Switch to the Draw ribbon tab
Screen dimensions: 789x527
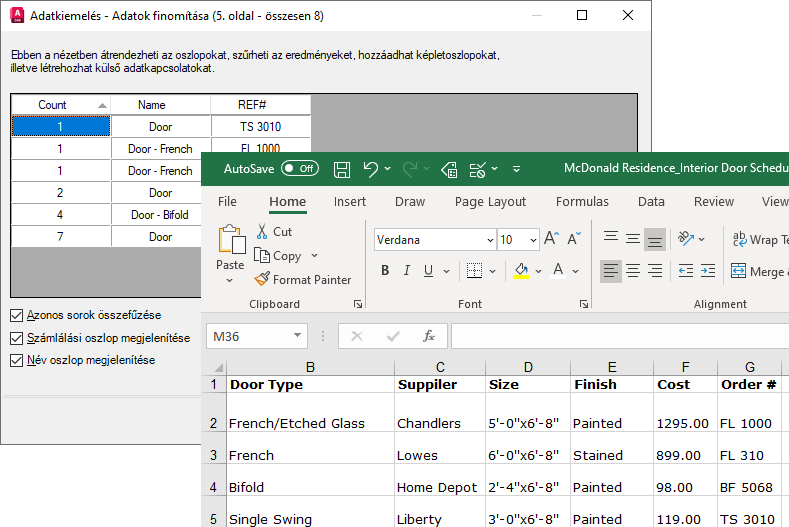pos(410,202)
